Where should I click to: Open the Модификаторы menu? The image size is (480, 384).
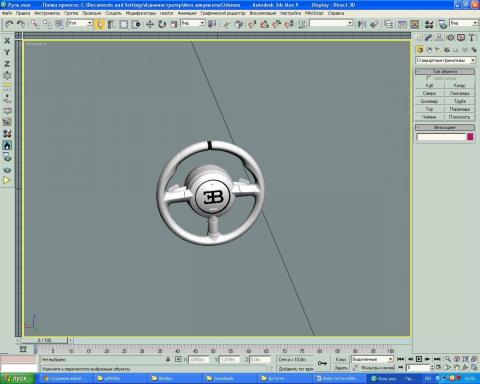coord(141,13)
